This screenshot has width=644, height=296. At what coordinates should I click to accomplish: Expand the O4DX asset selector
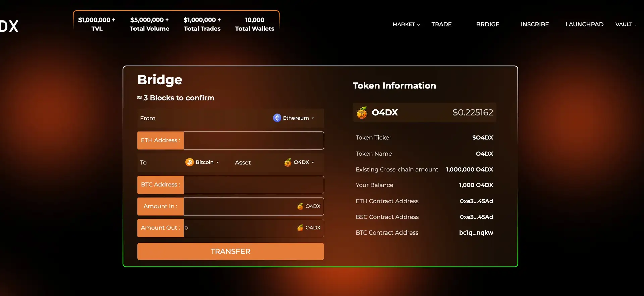click(300, 162)
